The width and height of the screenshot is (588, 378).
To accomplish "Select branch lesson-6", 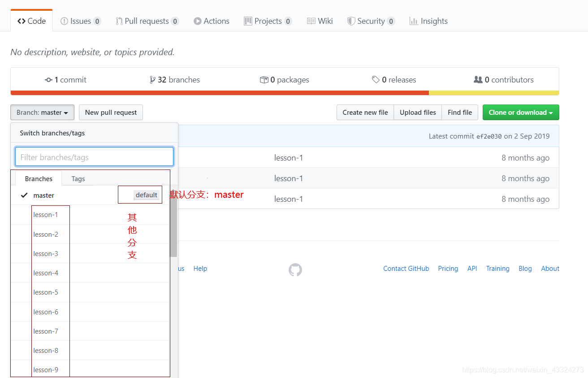I will (x=90, y=312).
